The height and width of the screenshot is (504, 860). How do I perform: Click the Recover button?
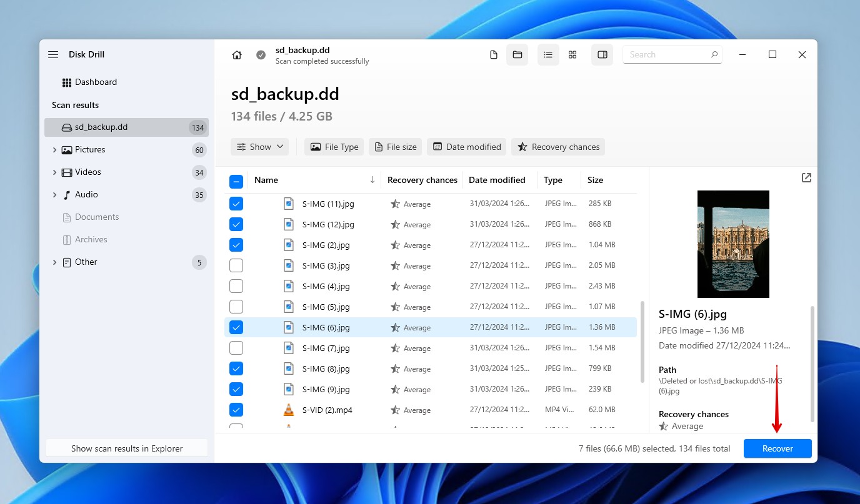point(777,448)
